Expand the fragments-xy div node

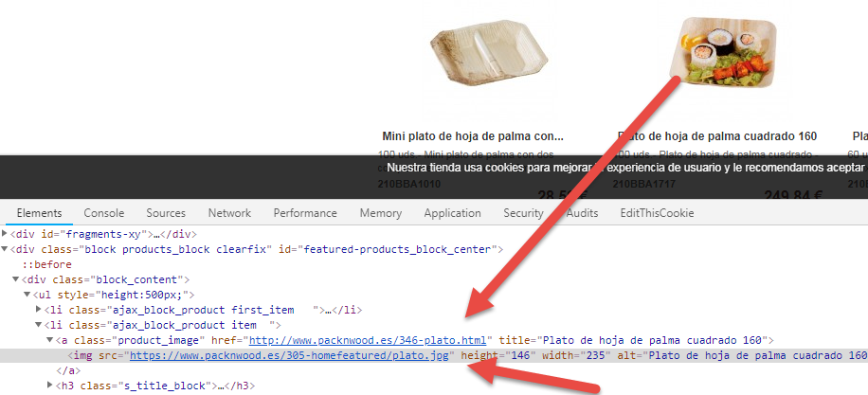pyautogui.click(x=5, y=234)
